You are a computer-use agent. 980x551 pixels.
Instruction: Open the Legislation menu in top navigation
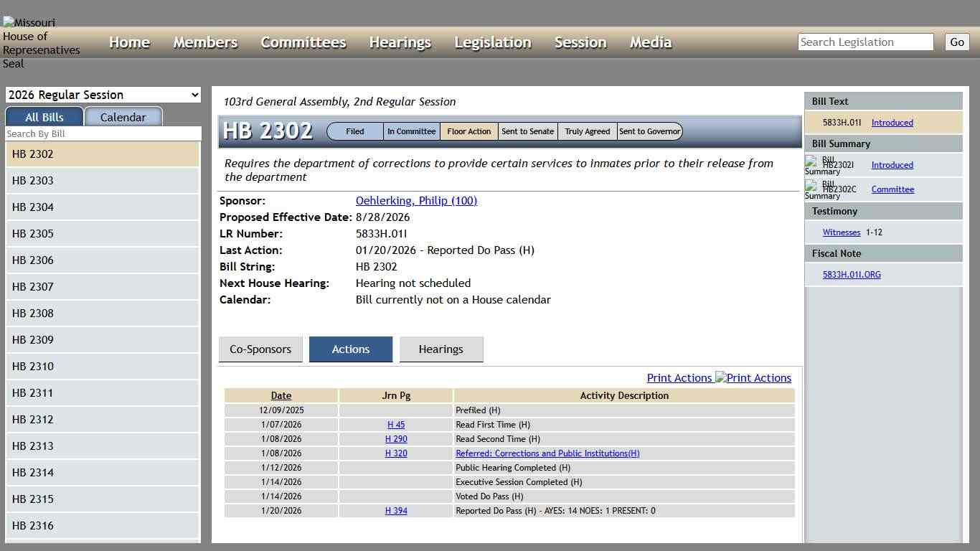(492, 42)
